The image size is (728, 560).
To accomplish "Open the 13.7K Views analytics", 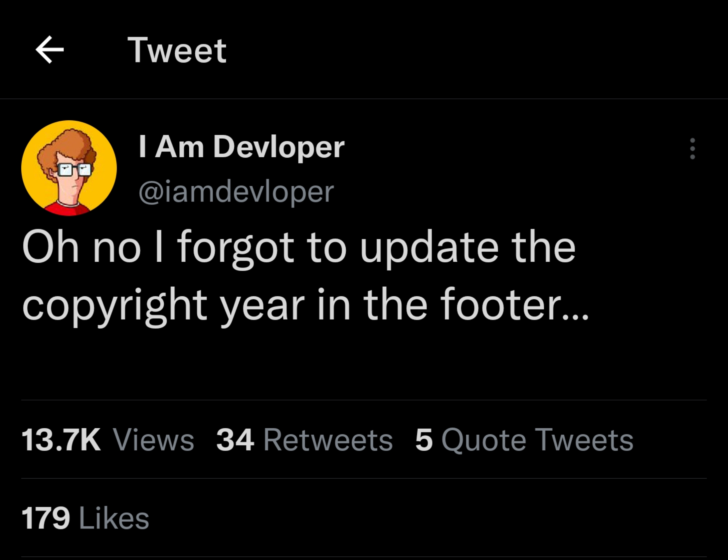I will (x=108, y=440).
